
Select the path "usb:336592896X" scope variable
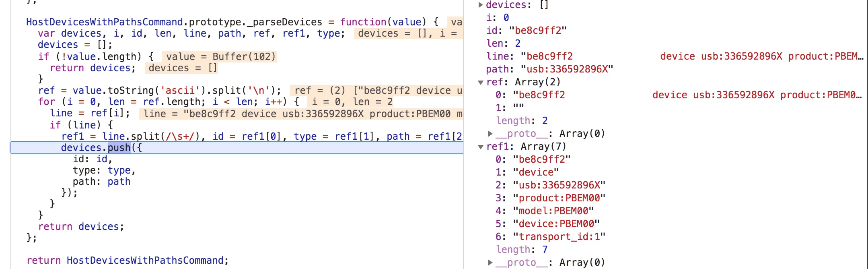[549, 69]
